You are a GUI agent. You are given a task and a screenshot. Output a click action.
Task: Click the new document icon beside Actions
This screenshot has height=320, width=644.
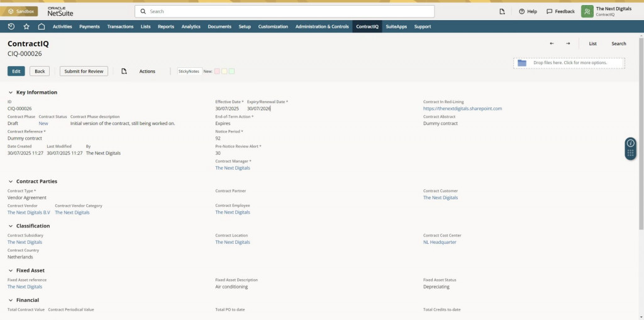coord(124,71)
